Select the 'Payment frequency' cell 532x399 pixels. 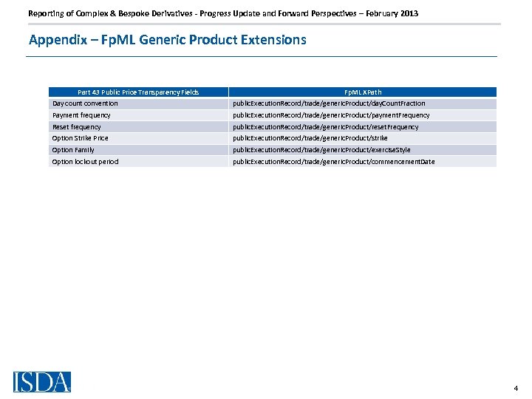click(x=138, y=115)
